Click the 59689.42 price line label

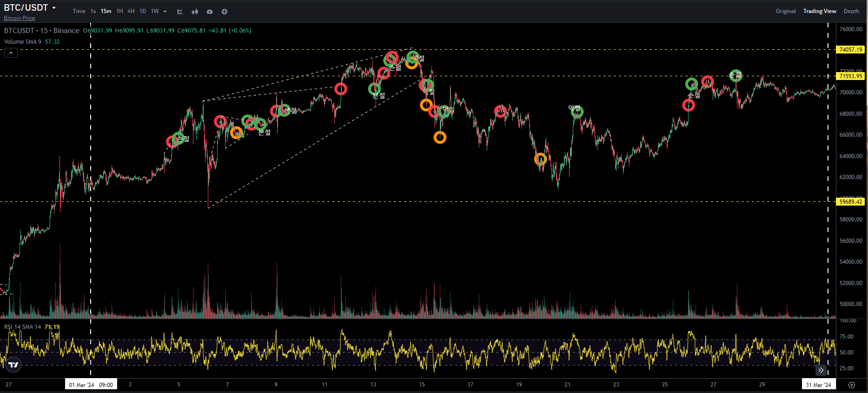click(x=850, y=202)
